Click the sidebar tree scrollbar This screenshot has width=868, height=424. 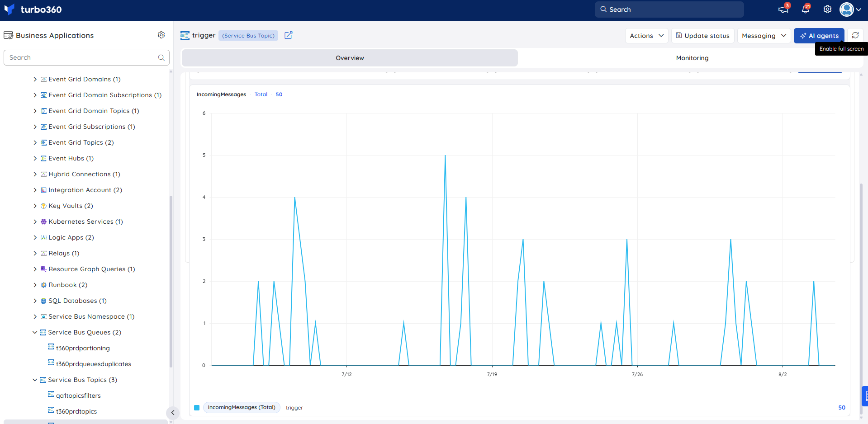[x=171, y=281]
